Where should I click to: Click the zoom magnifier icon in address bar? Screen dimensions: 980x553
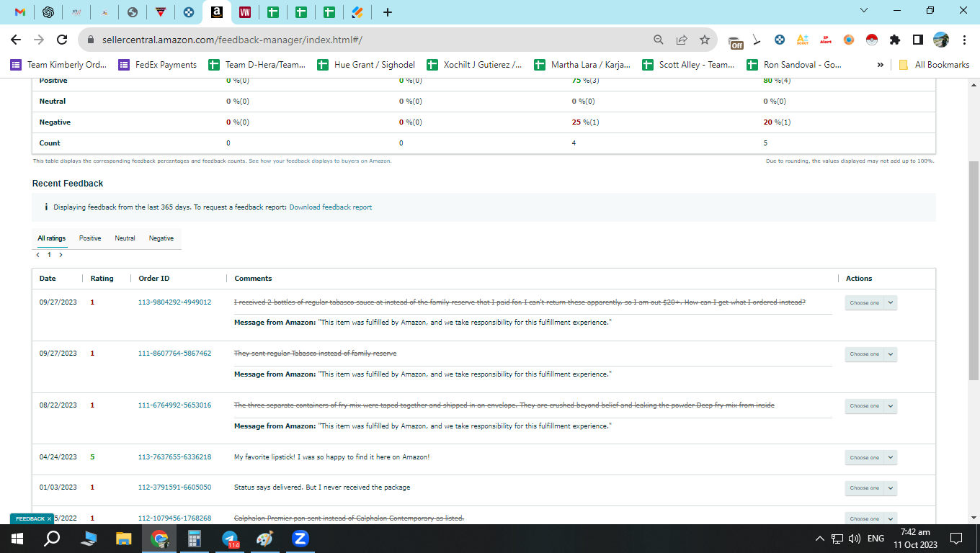(x=659, y=40)
